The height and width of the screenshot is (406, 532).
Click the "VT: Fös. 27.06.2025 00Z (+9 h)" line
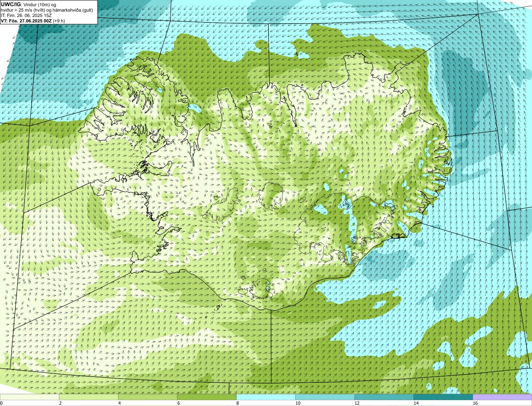(33, 20)
